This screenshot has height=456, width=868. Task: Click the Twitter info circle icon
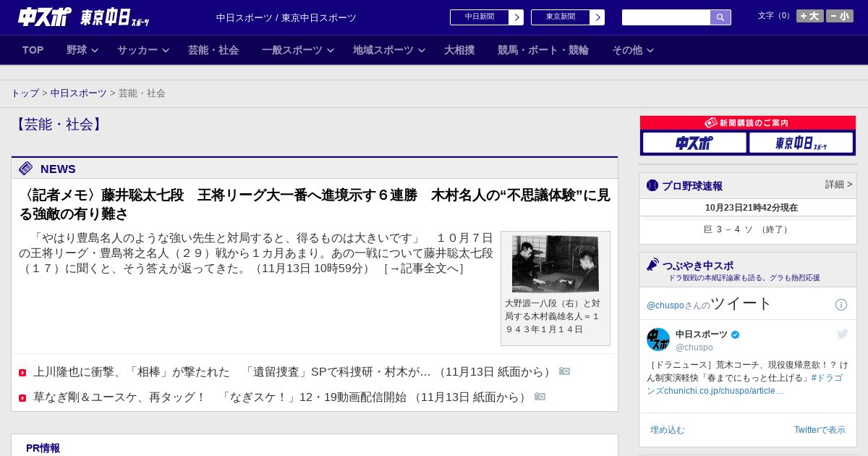click(x=841, y=305)
